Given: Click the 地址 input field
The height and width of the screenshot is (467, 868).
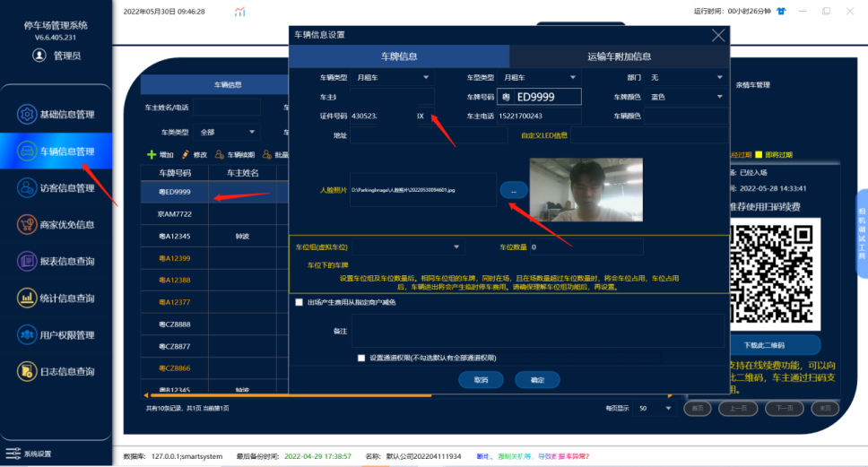Looking at the screenshot, I should [x=429, y=135].
